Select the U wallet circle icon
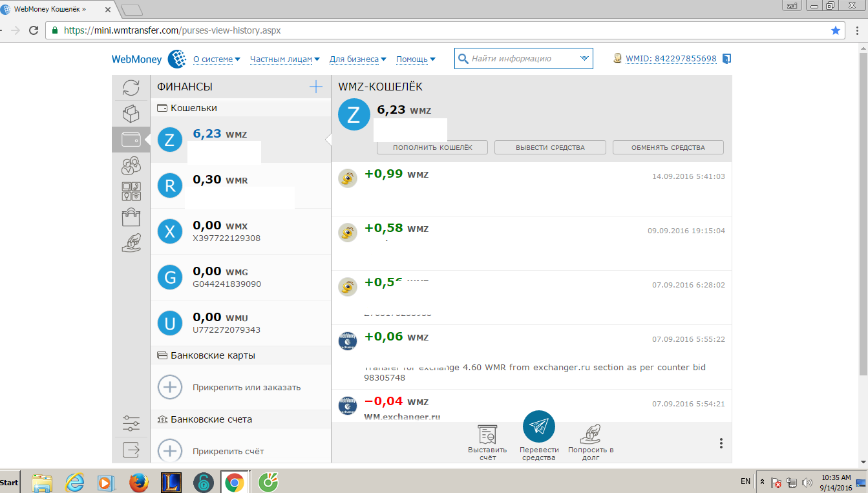The image size is (868, 493). pos(170,323)
